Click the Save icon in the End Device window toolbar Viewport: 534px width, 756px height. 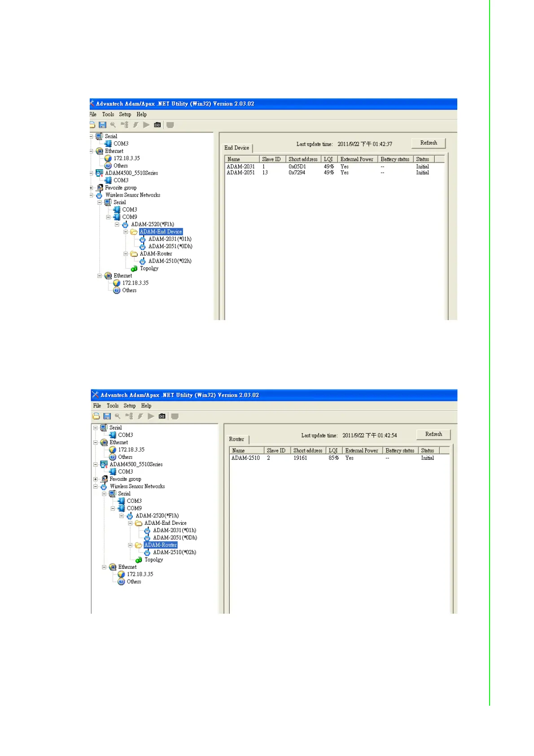point(102,125)
